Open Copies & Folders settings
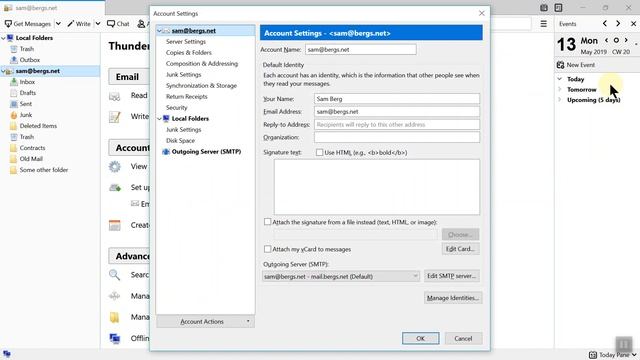This screenshot has width=640, height=360. [189, 53]
